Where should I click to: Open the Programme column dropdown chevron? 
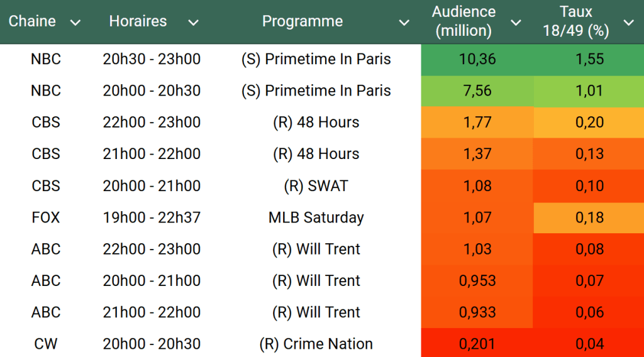(404, 23)
